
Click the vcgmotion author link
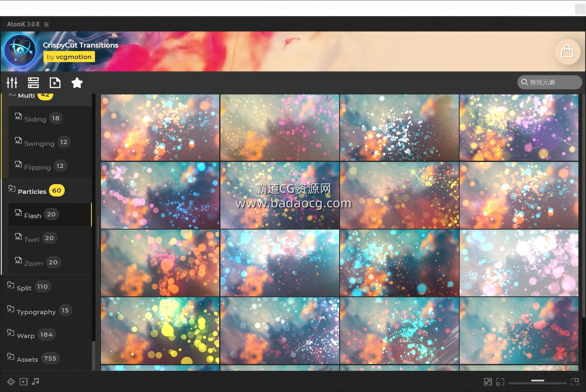69,57
